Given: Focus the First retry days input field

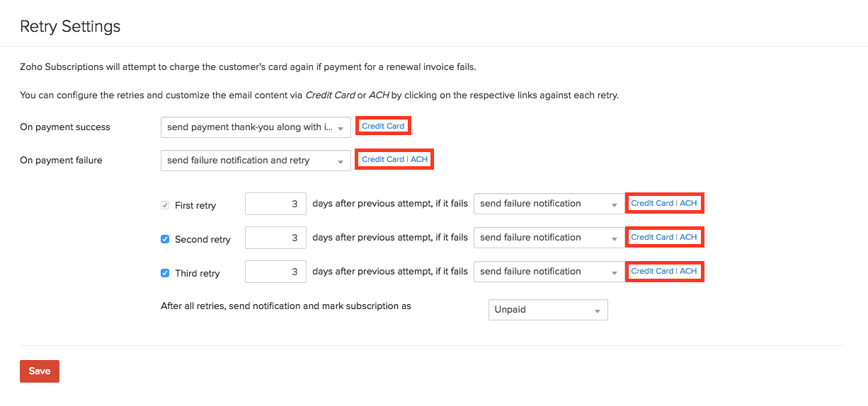Looking at the screenshot, I should [275, 204].
